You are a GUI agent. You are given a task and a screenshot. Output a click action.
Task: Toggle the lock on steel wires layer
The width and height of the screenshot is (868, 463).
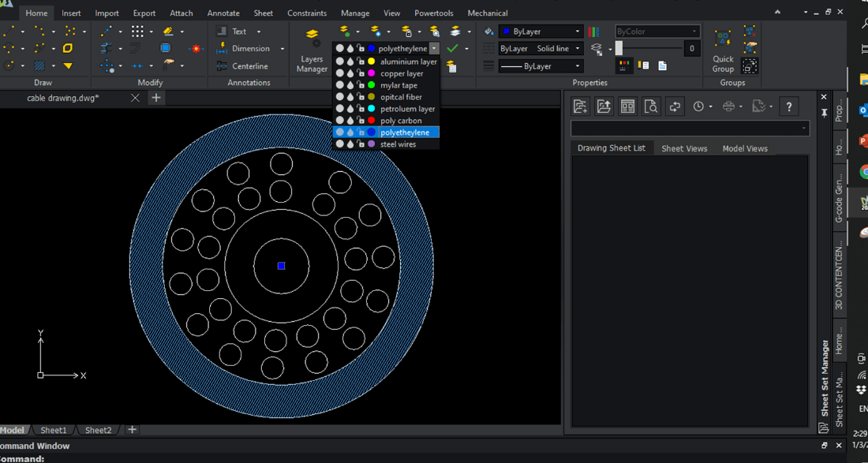coord(361,144)
